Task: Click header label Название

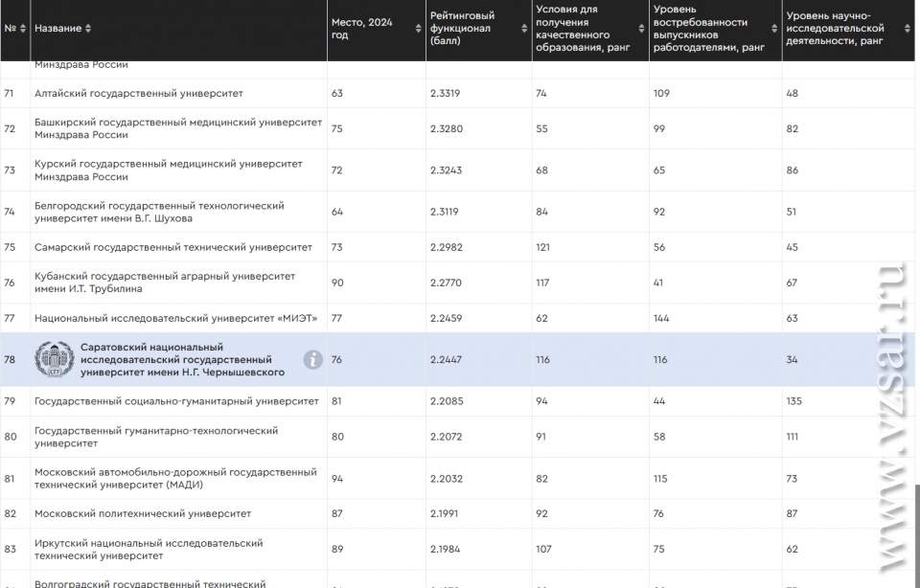Action: [57, 28]
